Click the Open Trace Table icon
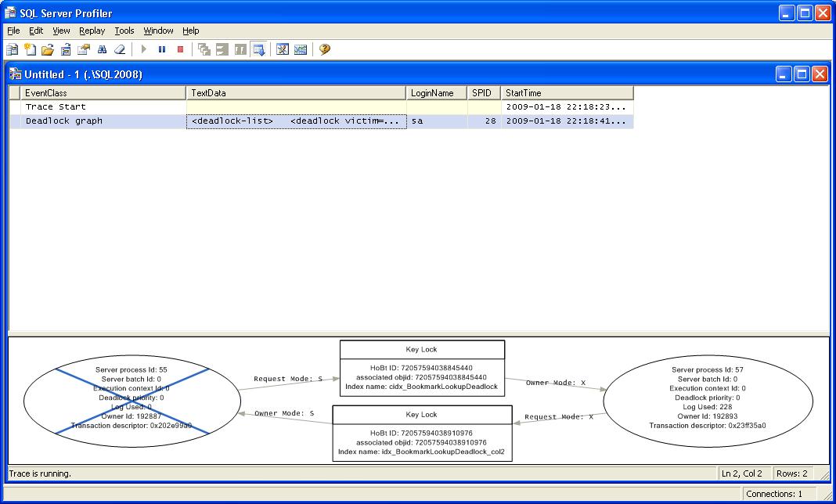 click(66, 49)
